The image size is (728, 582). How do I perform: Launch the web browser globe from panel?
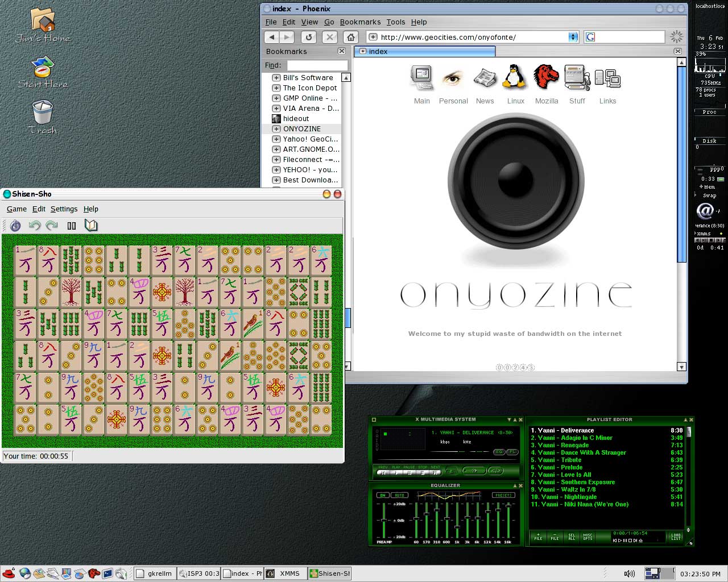pos(24,573)
